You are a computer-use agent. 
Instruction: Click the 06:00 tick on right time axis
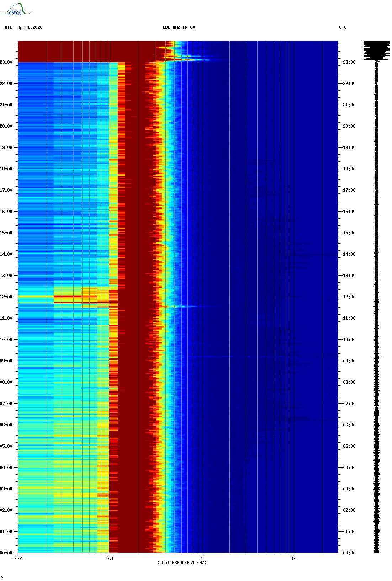point(349,425)
